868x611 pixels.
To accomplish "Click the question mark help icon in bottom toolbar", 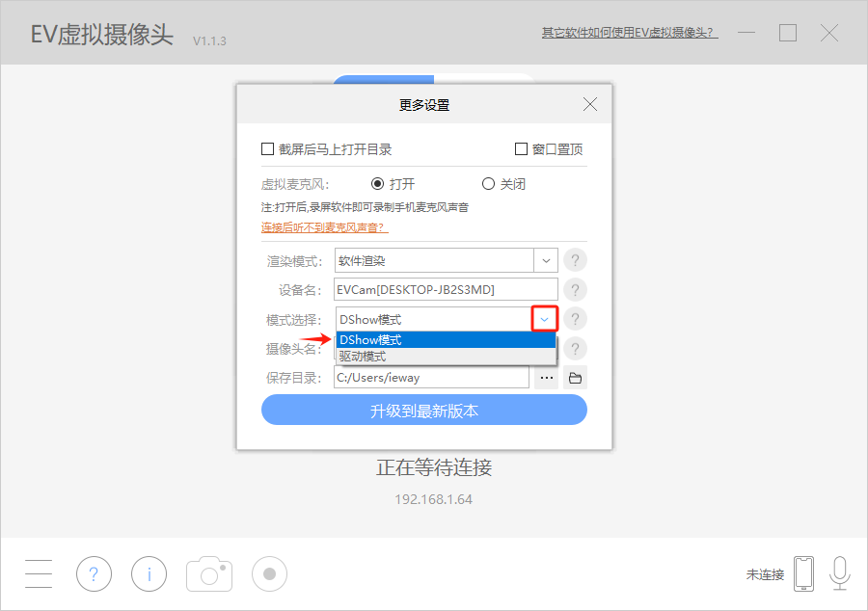I will [x=94, y=574].
